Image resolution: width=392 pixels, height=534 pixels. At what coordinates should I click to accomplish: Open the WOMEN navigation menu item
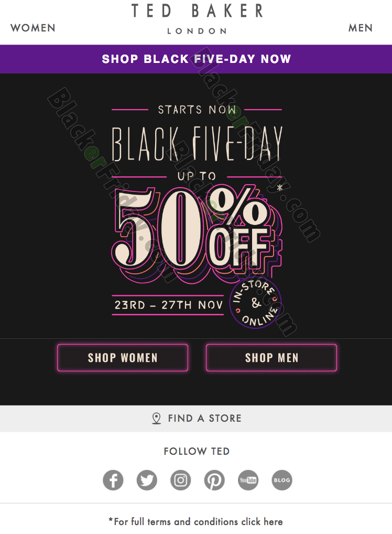pyautogui.click(x=33, y=28)
